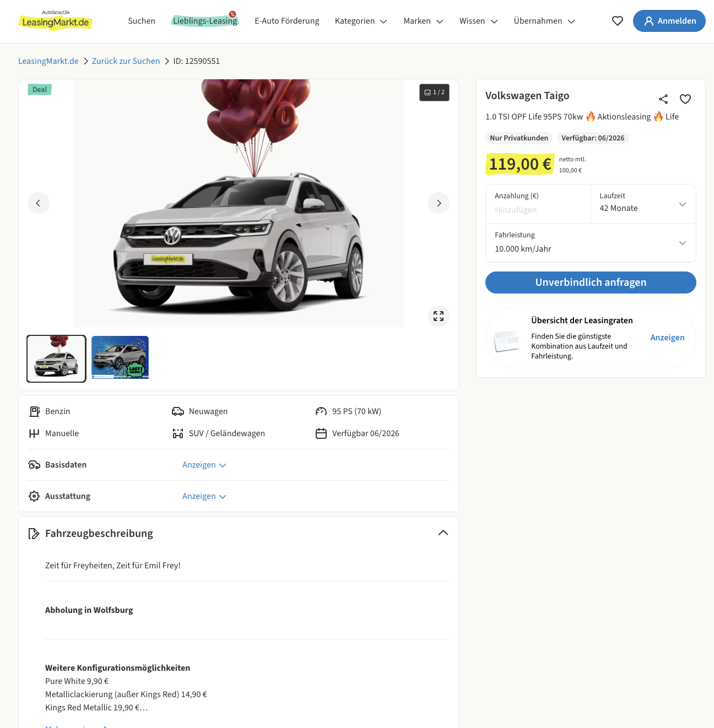The width and height of the screenshot is (714, 728).
Task: Open the Kategorien menu
Action: tap(361, 21)
